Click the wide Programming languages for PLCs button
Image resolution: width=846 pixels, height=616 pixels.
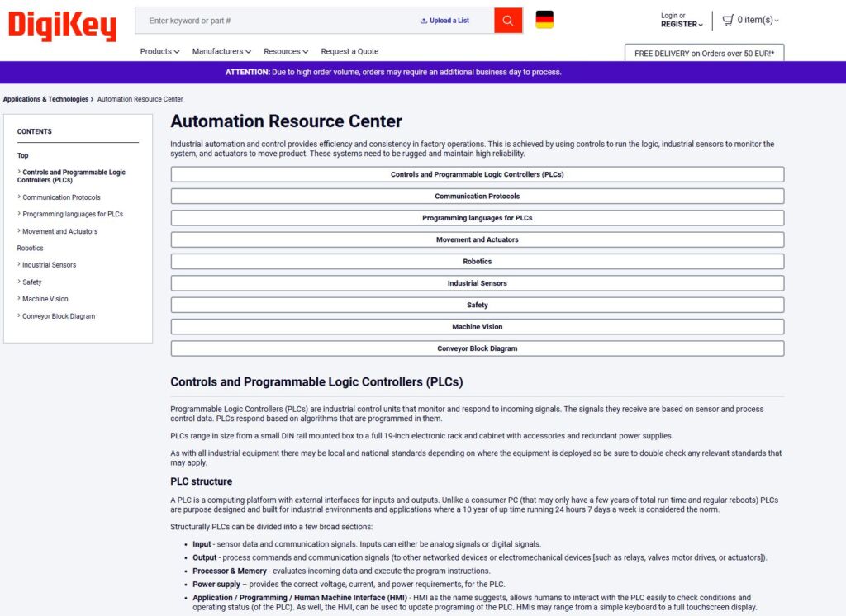[x=477, y=218]
